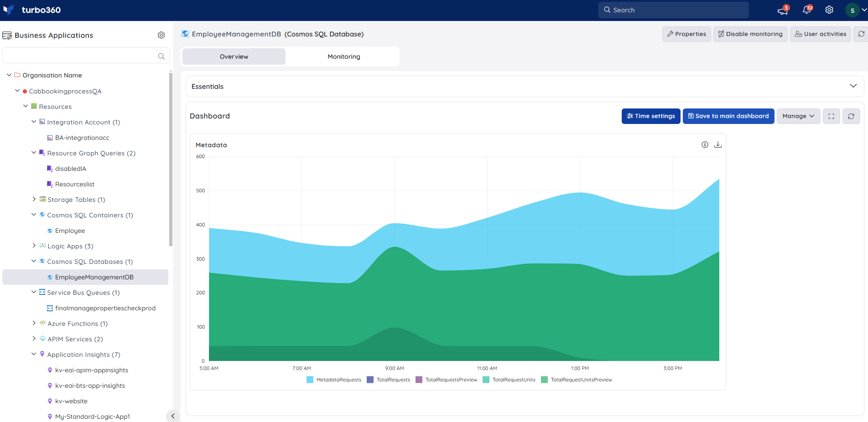This screenshot has height=422, width=868.
Task: Toggle TotalRequestsPreview series in legend
Action: coord(447,380)
